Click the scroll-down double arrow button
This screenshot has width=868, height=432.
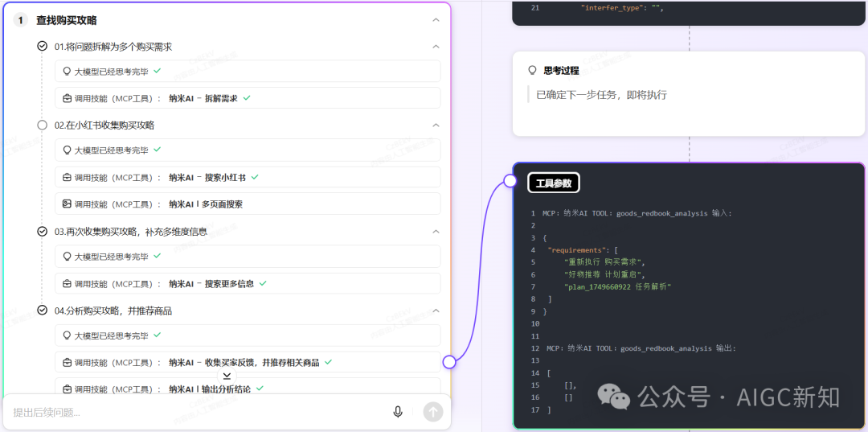227,376
